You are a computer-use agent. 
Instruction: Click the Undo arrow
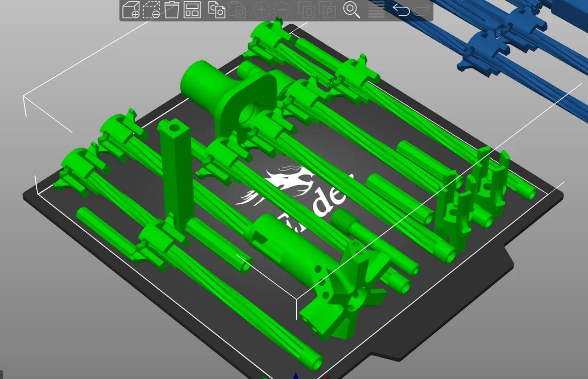[x=401, y=10]
